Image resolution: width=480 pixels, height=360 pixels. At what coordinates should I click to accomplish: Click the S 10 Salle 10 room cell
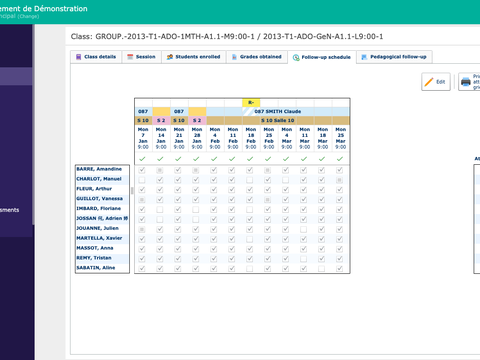click(x=278, y=120)
